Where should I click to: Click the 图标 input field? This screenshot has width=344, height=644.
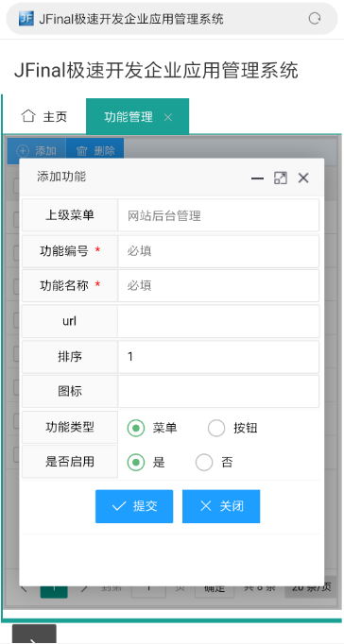click(x=218, y=391)
